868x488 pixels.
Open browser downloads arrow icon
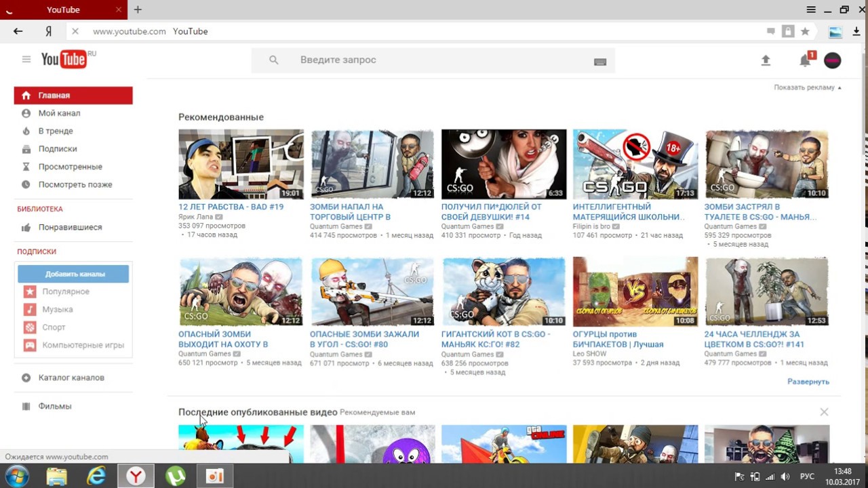pyautogui.click(x=856, y=31)
